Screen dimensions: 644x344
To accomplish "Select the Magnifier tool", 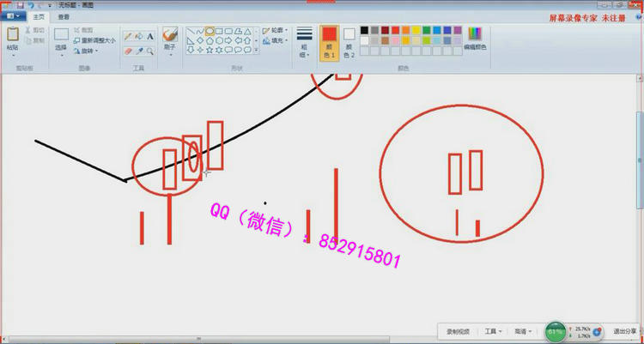I will pyautogui.click(x=150, y=51).
